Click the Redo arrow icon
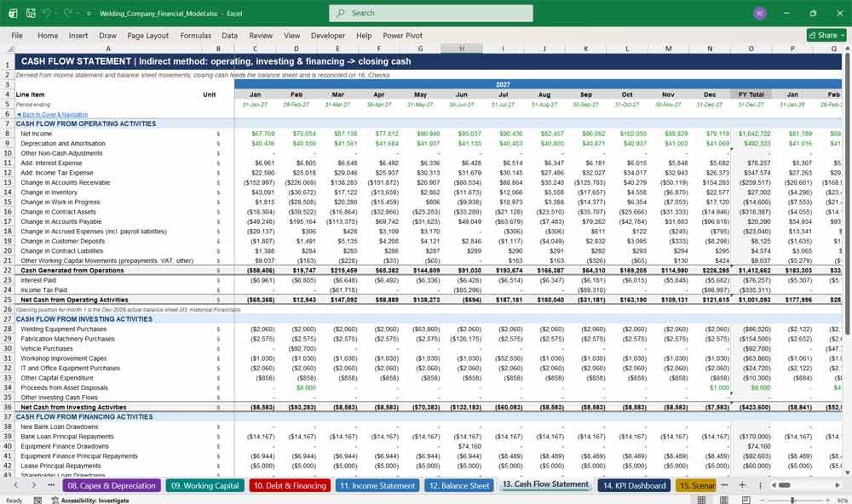Image resolution: width=852 pixels, height=504 pixels. click(x=68, y=13)
